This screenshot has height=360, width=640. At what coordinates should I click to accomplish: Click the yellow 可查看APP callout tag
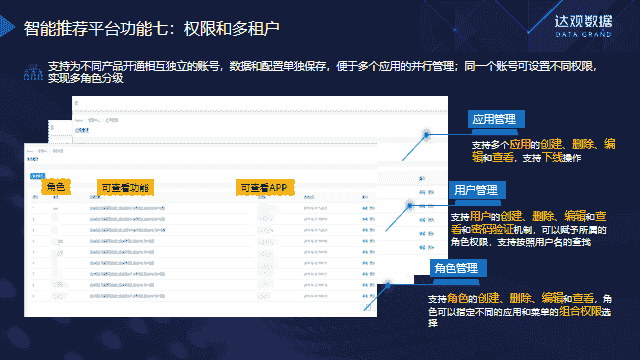(x=265, y=188)
